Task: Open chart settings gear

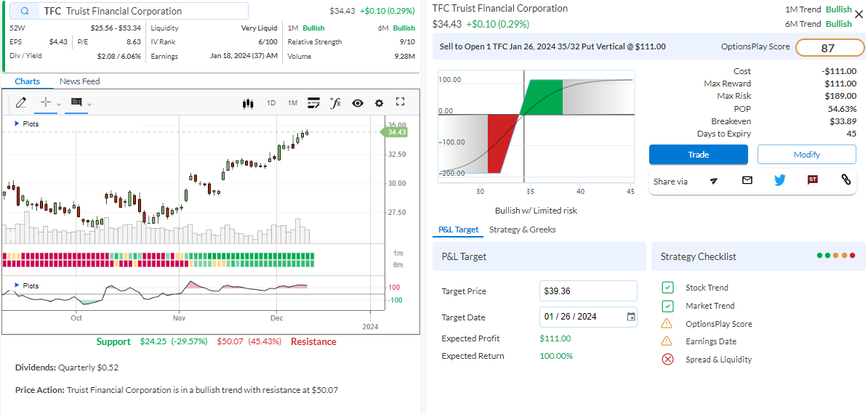Action: pos(379,103)
